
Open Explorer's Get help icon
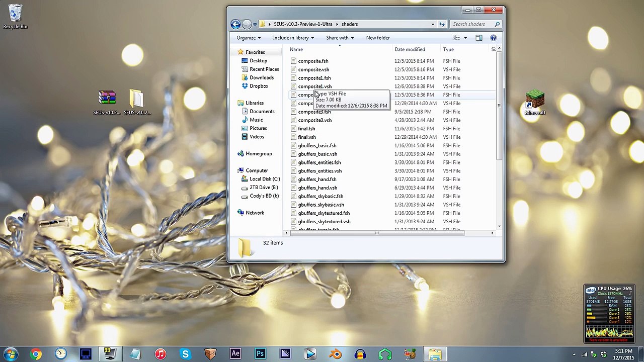[493, 38]
